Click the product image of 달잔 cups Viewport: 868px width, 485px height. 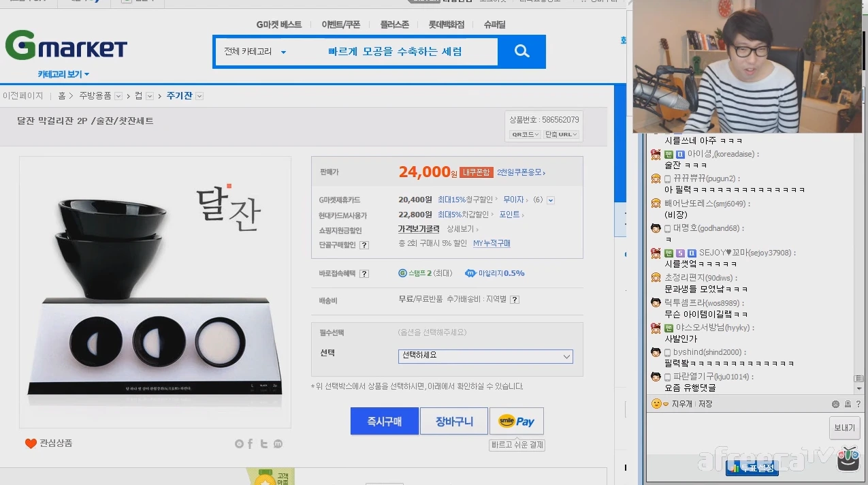tap(155, 292)
